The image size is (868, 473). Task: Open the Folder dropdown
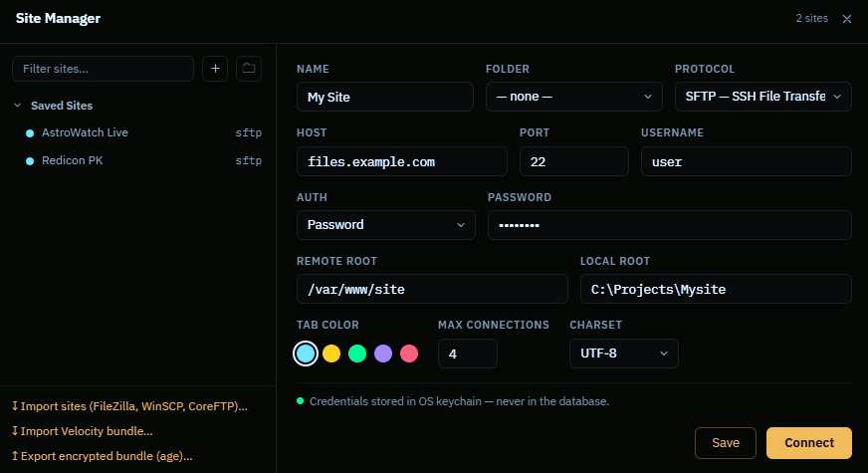[x=574, y=97]
